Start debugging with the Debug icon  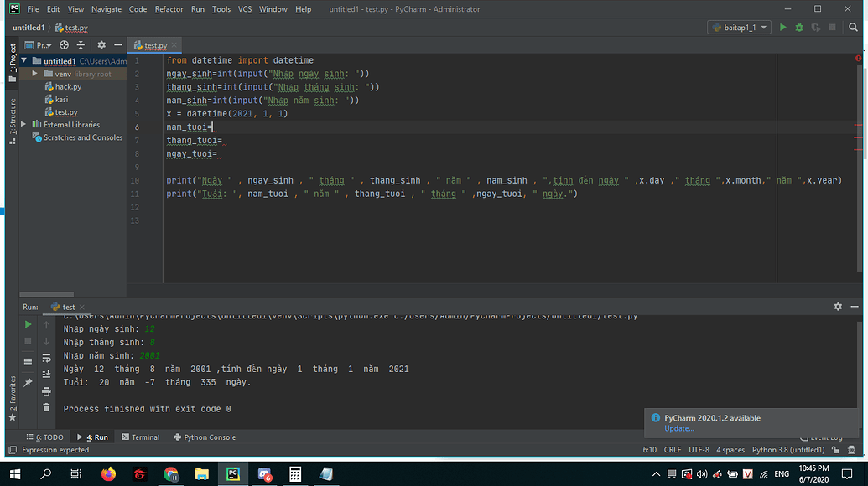point(800,27)
